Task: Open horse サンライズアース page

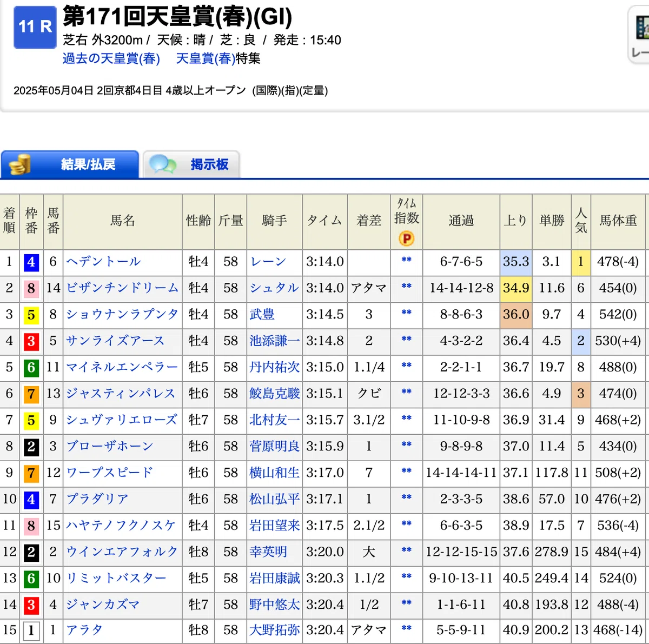Action: [x=115, y=341]
